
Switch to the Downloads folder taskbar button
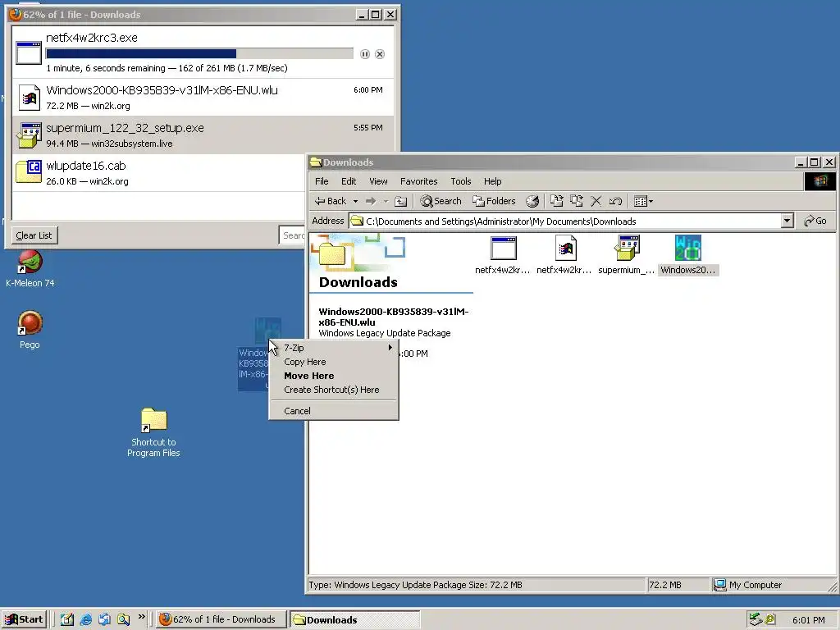[x=354, y=619]
